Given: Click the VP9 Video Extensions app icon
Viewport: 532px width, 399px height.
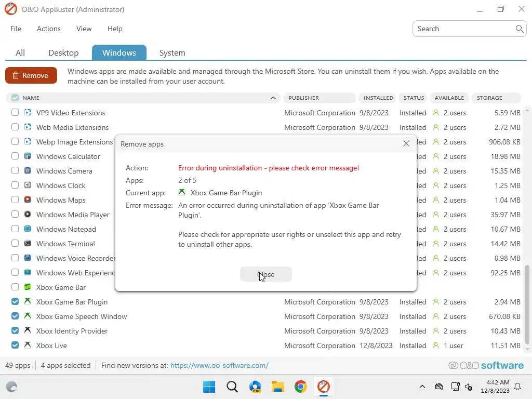Looking at the screenshot, I should (28, 112).
